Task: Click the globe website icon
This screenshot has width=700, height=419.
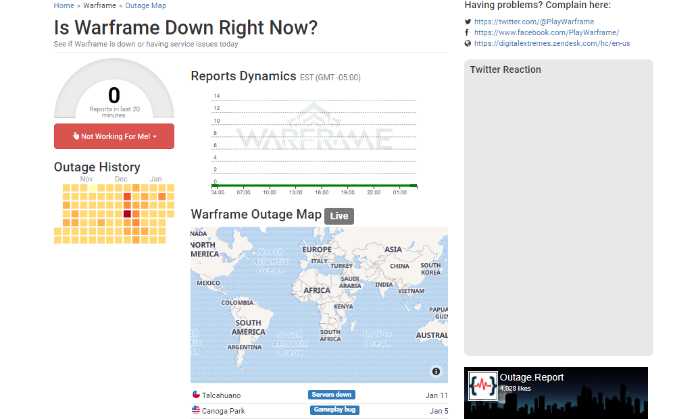Action: (x=467, y=43)
